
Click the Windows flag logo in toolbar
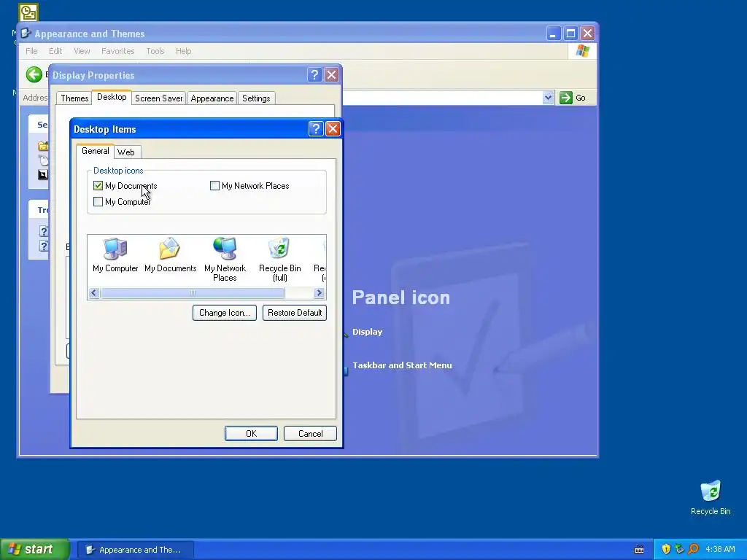[x=582, y=51]
